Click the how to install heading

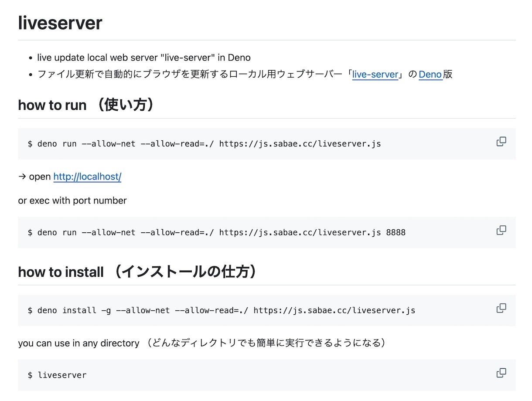(x=138, y=272)
